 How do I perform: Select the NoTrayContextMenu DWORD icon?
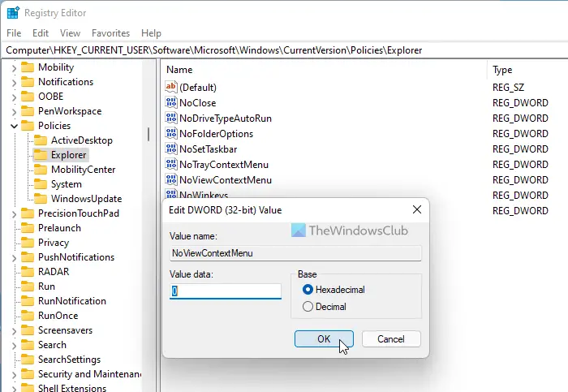(x=171, y=165)
